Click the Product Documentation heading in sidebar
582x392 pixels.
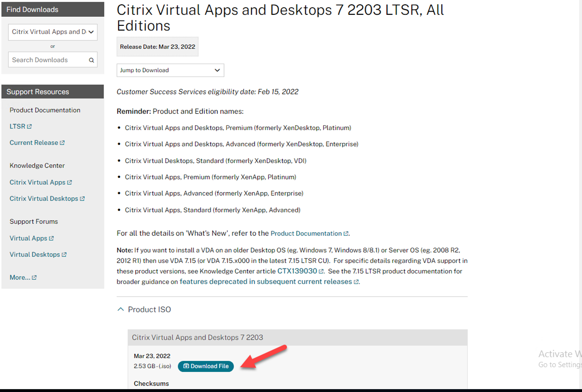pyautogui.click(x=45, y=110)
